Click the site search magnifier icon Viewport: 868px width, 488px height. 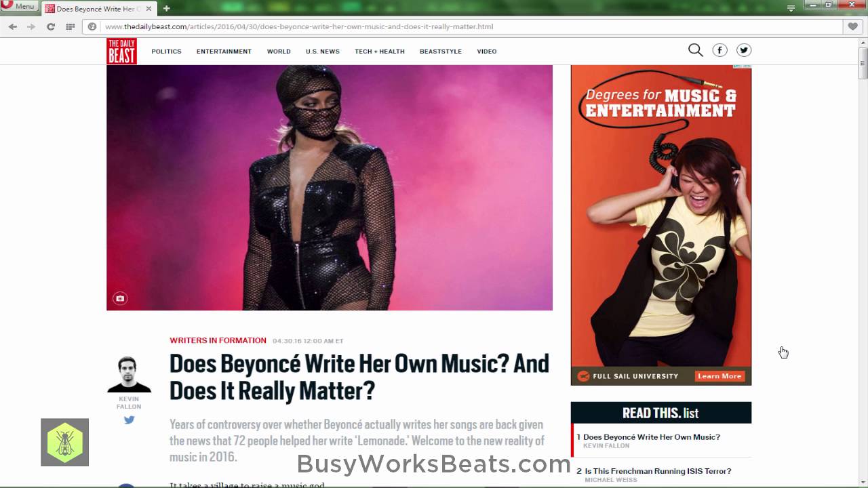click(695, 50)
